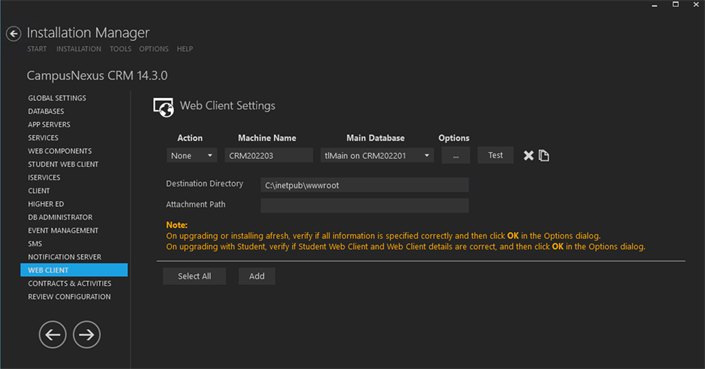Open the TOOLS menu

pos(120,49)
